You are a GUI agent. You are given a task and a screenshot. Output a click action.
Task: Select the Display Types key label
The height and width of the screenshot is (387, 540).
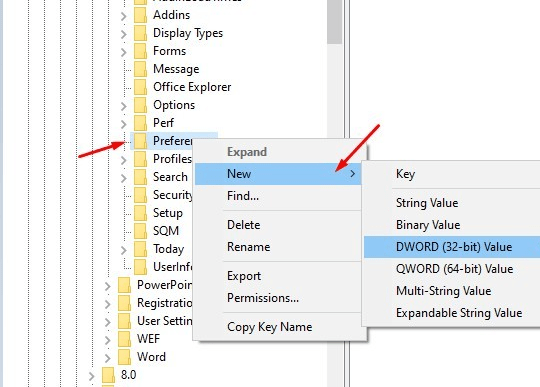(188, 33)
